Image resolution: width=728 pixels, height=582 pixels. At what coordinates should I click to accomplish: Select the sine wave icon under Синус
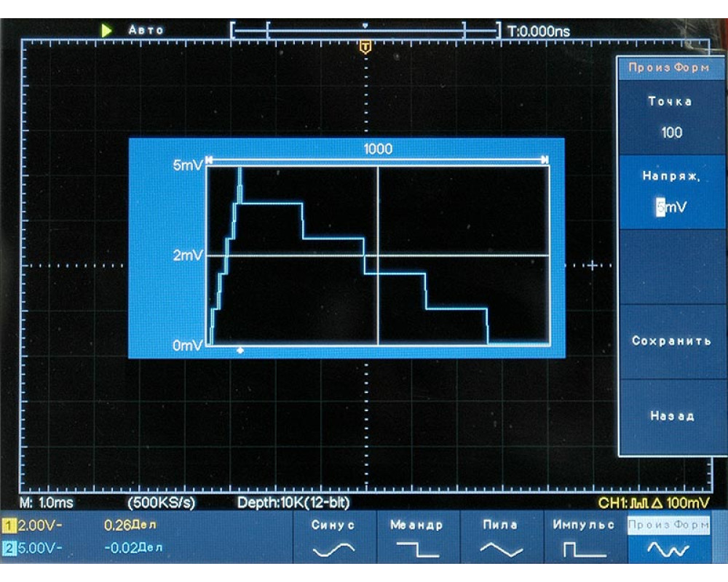coord(333,551)
